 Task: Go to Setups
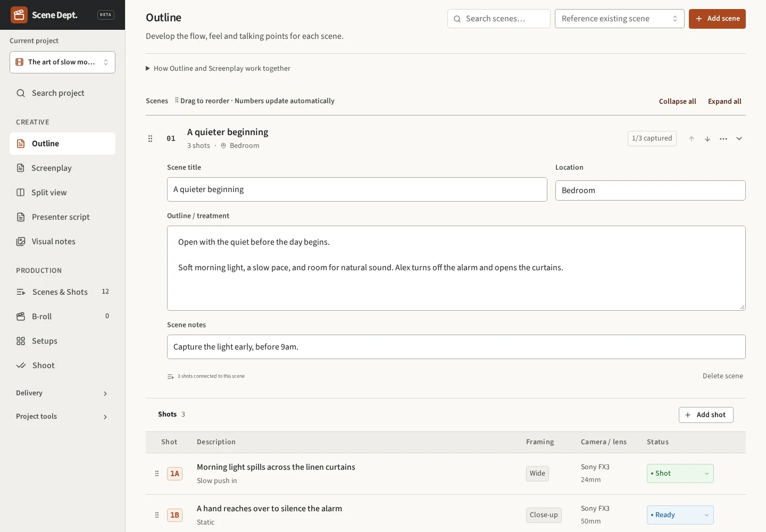(62, 341)
